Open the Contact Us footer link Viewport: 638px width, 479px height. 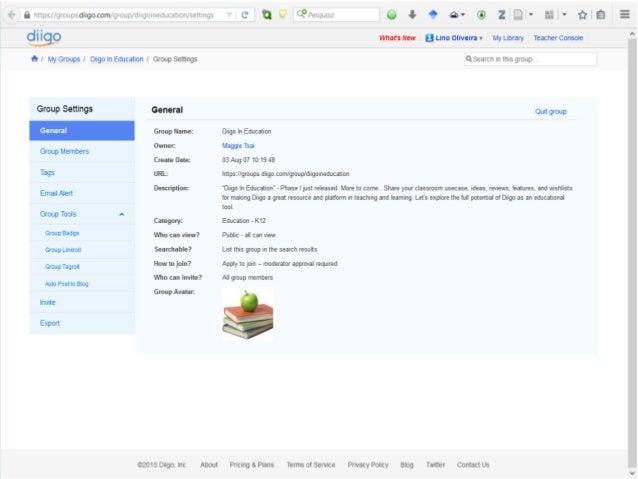tap(473, 465)
